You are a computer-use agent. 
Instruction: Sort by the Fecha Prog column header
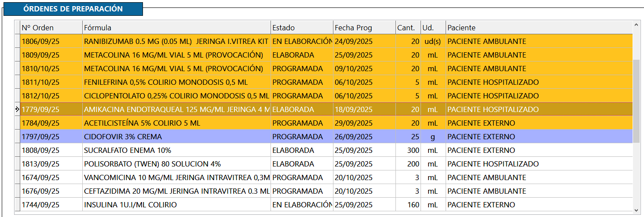pos(364,28)
